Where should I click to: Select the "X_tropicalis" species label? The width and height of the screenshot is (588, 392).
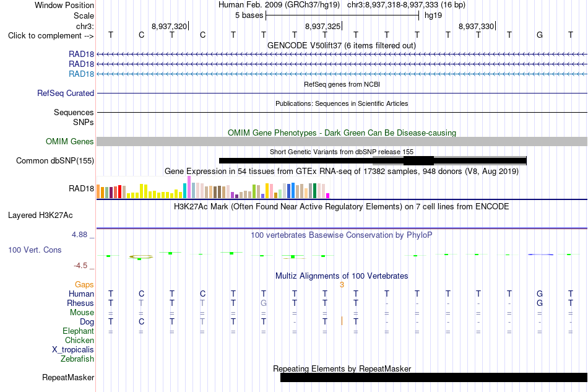(x=73, y=350)
